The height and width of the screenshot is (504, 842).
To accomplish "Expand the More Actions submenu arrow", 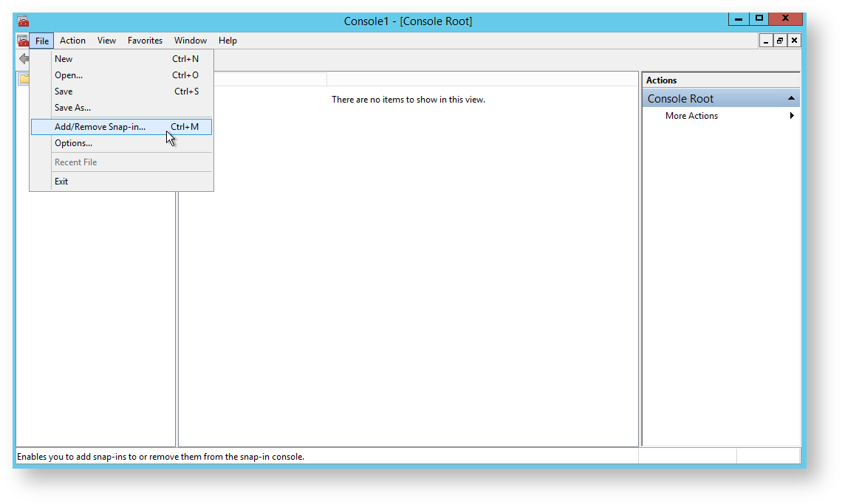I will click(x=792, y=116).
